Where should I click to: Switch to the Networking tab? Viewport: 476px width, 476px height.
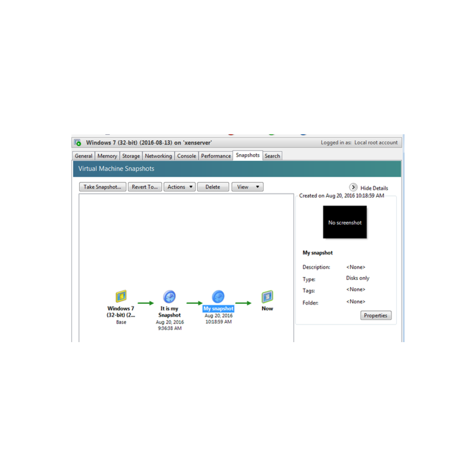pos(158,156)
